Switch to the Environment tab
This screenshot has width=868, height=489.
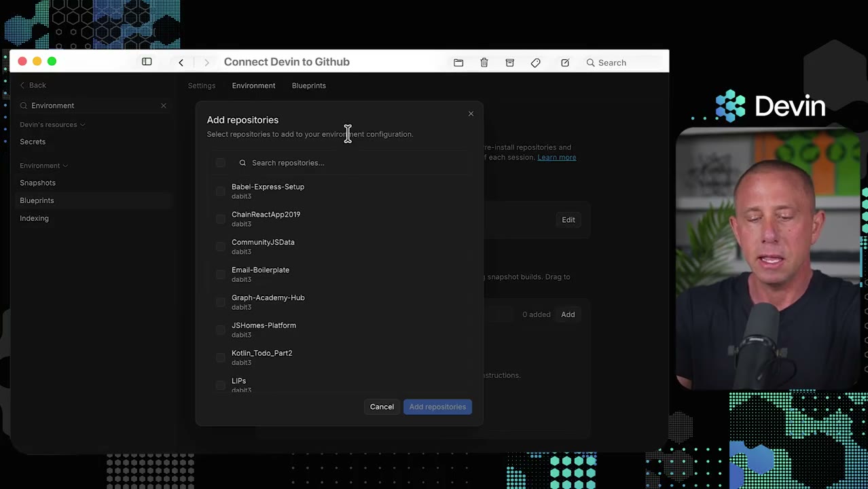[x=253, y=86]
